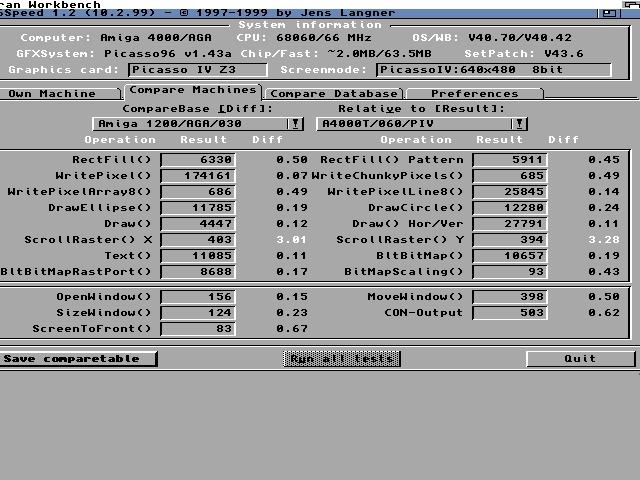Viewport: 640px width, 480px height.
Task: Click the ScrollRaster() X diff value 3.01
Action: [x=291, y=240]
